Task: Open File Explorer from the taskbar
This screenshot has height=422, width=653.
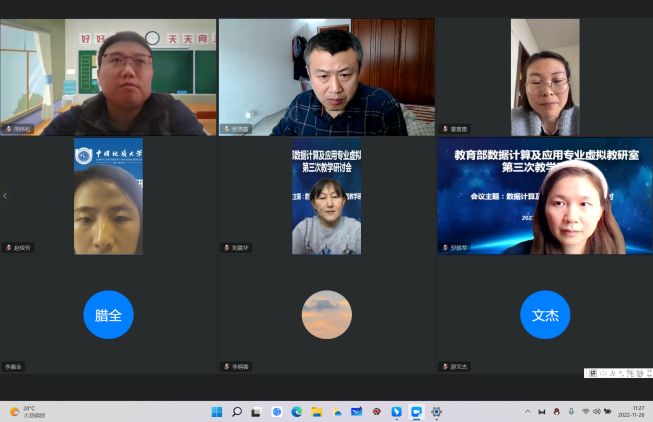Action: [317, 411]
